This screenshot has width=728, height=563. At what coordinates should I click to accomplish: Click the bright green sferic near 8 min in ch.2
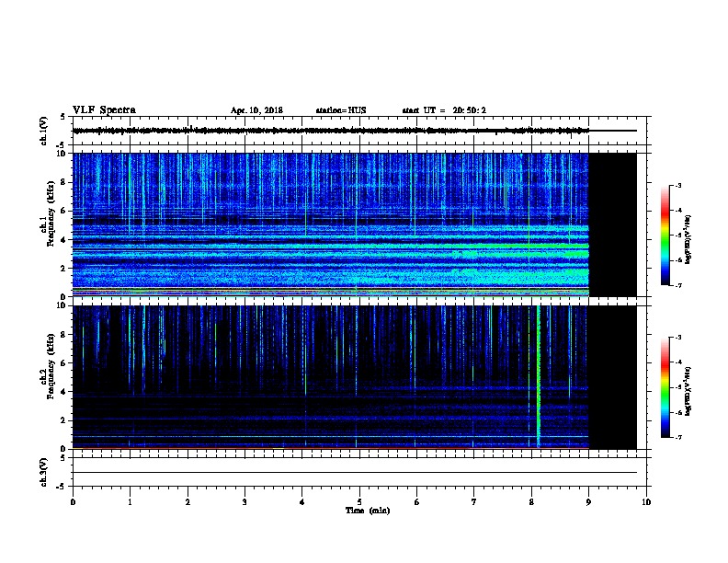tap(538, 376)
